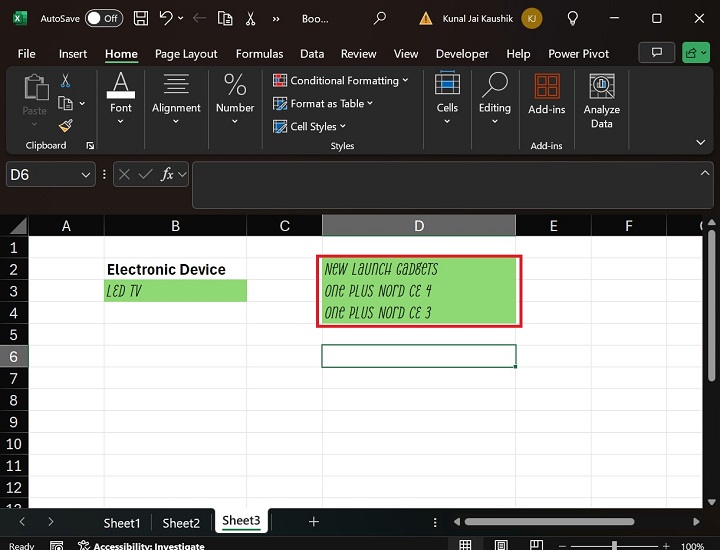
Task: Expand the Conditional Formatting dropdown
Action: [341, 81]
